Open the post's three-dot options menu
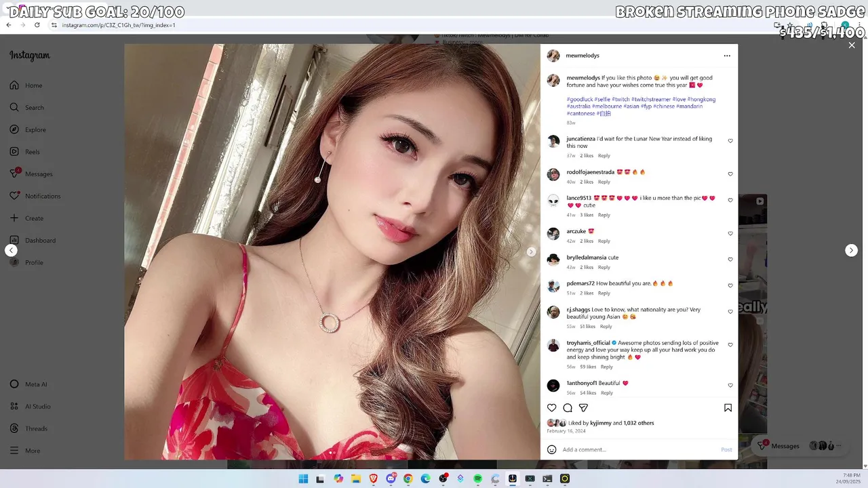868x488 pixels. [727, 56]
